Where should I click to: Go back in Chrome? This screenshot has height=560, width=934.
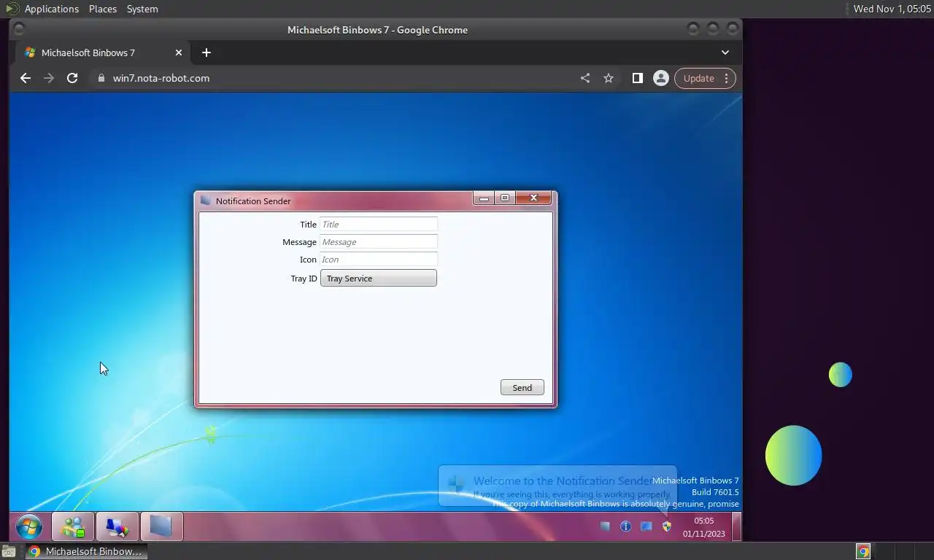(26, 78)
